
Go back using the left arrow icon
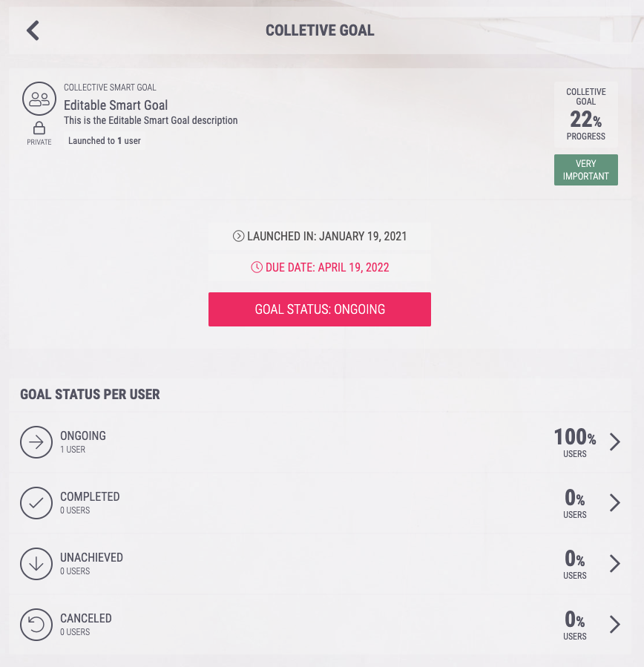click(x=33, y=30)
